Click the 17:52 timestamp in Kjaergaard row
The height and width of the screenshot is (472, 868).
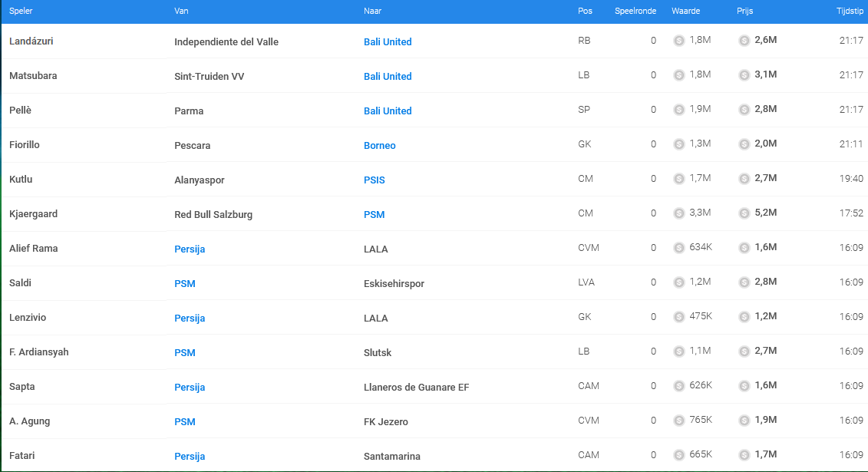point(851,213)
